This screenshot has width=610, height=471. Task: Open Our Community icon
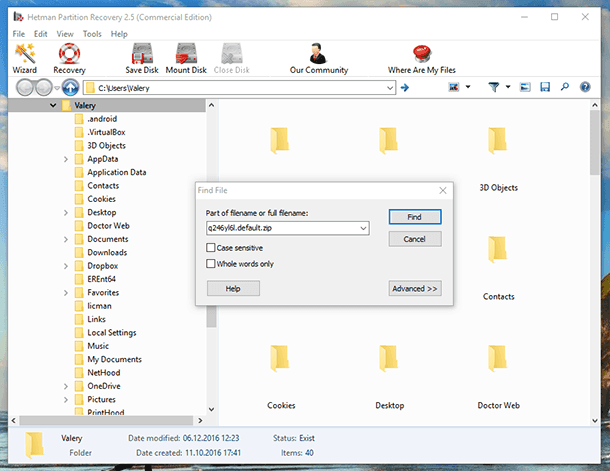(318, 54)
